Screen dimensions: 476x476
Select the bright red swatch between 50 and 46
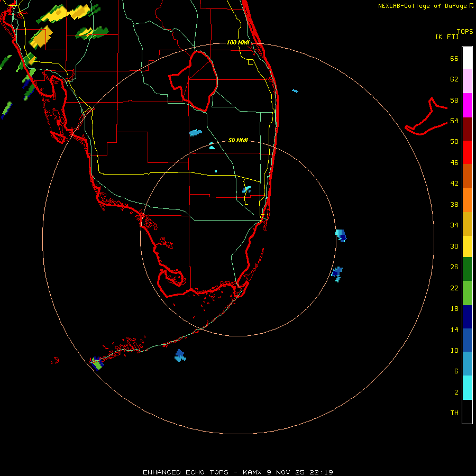467,152
